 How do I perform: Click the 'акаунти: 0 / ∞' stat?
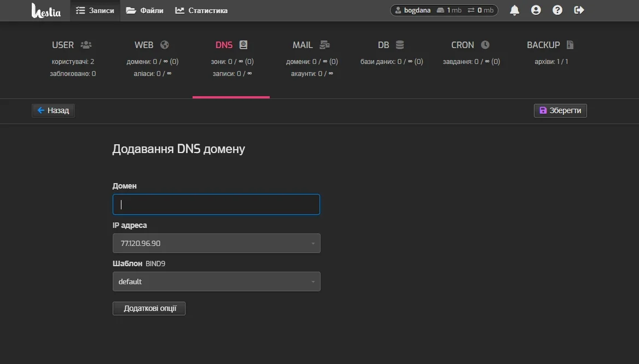[x=312, y=74]
